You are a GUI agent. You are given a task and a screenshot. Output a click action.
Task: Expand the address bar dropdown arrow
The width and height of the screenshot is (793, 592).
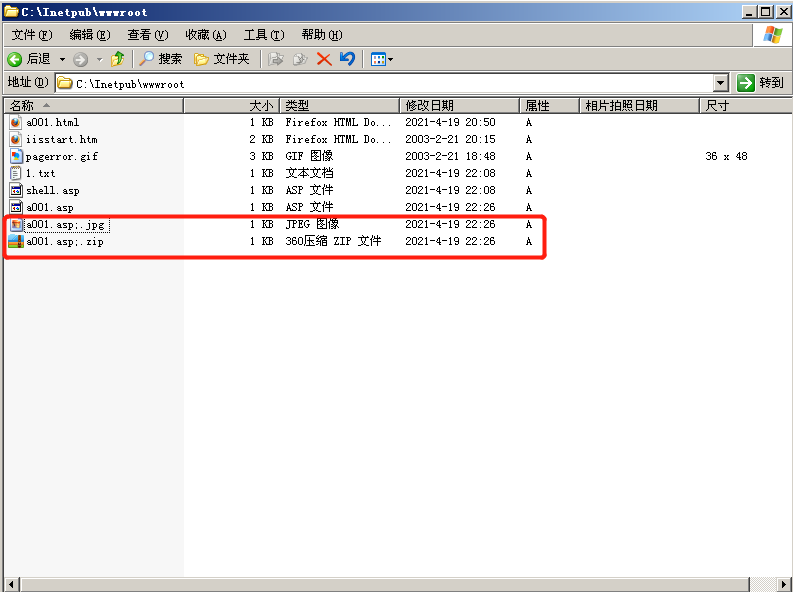pos(721,83)
